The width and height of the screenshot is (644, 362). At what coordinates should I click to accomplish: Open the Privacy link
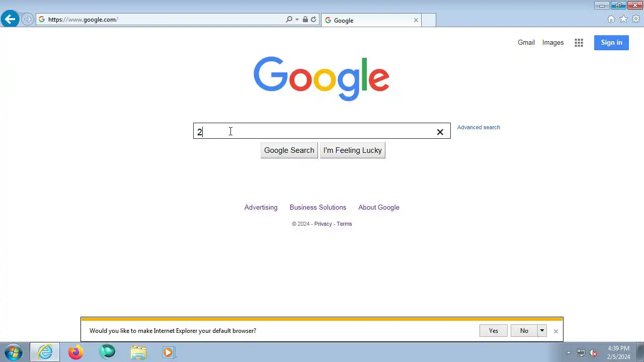[x=323, y=224]
